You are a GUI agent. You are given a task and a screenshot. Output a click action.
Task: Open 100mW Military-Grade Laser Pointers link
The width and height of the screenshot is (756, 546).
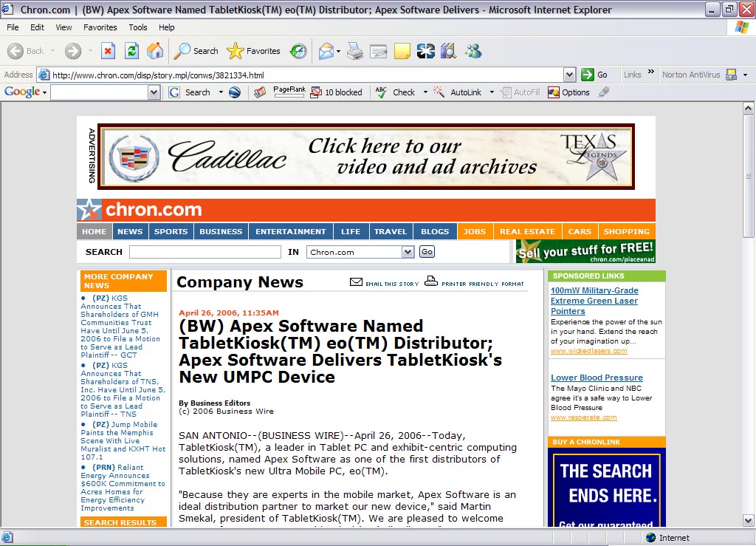[594, 301]
